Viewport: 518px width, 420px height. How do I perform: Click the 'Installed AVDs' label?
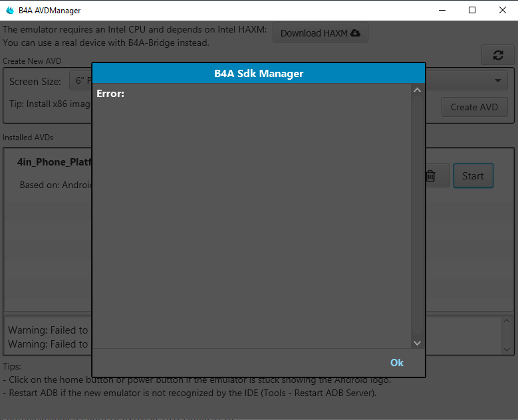pos(28,138)
